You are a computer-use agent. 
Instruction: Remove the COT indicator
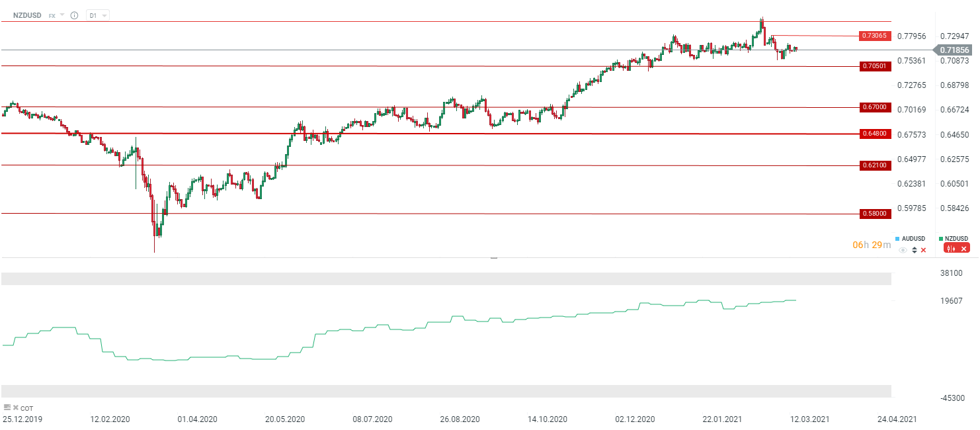(15, 407)
